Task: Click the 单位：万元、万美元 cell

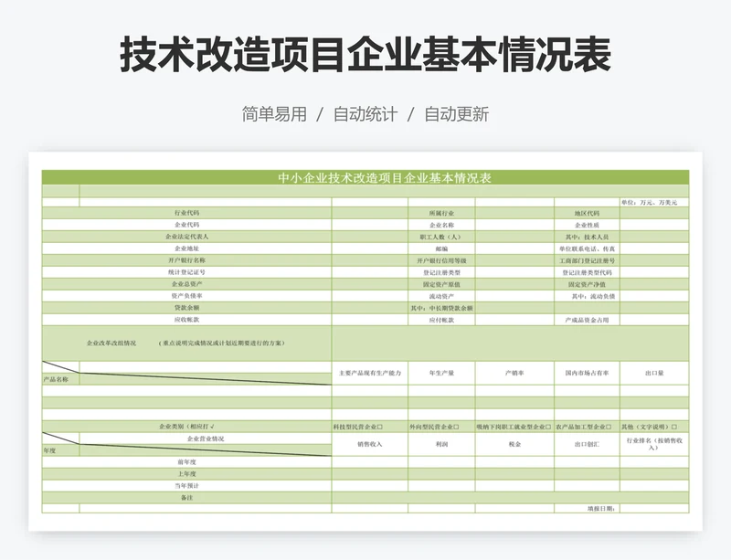Action: [x=654, y=203]
